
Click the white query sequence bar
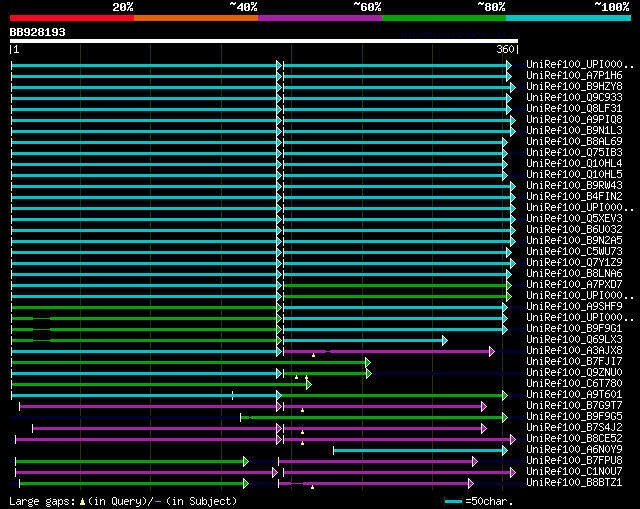click(x=264, y=41)
